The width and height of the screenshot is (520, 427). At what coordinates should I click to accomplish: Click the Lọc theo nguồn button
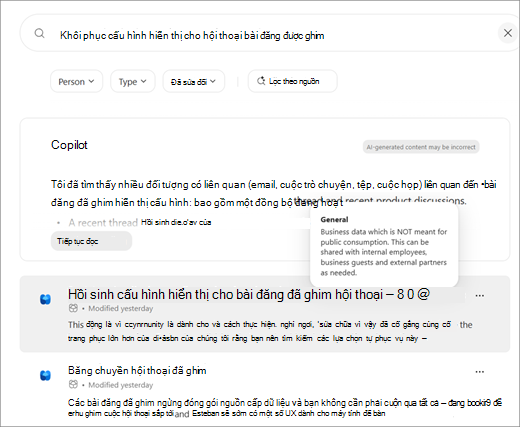click(x=292, y=81)
